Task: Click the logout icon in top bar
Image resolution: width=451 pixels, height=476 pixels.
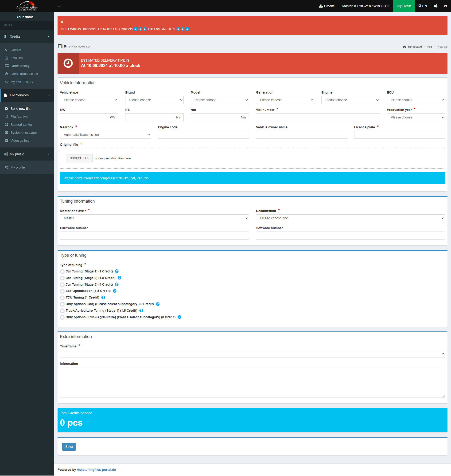Action: coord(445,6)
